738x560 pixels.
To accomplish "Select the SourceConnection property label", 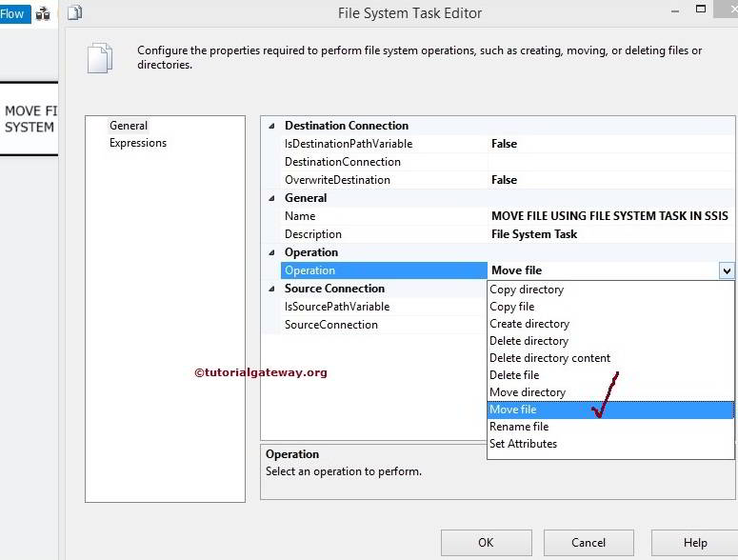I will pyautogui.click(x=330, y=325).
